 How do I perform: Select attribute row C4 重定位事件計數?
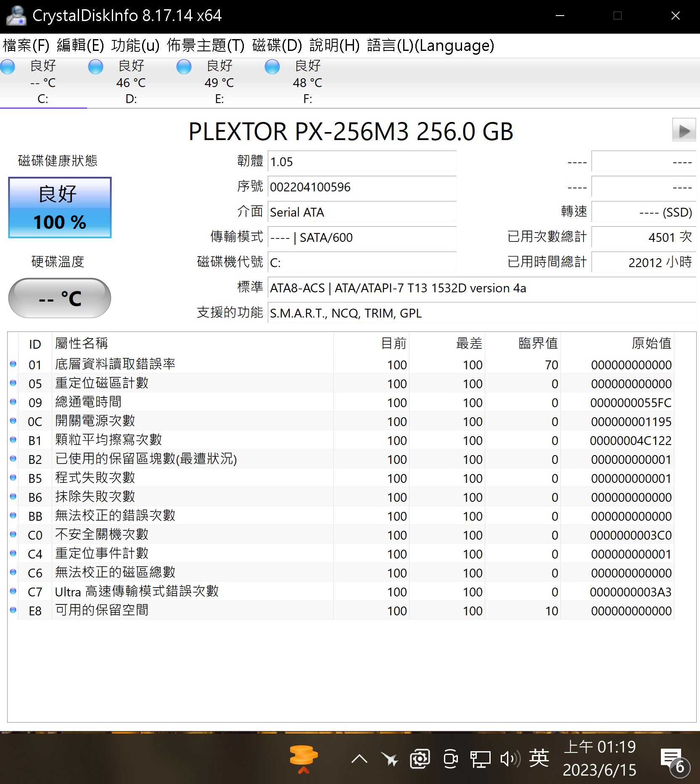341,554
